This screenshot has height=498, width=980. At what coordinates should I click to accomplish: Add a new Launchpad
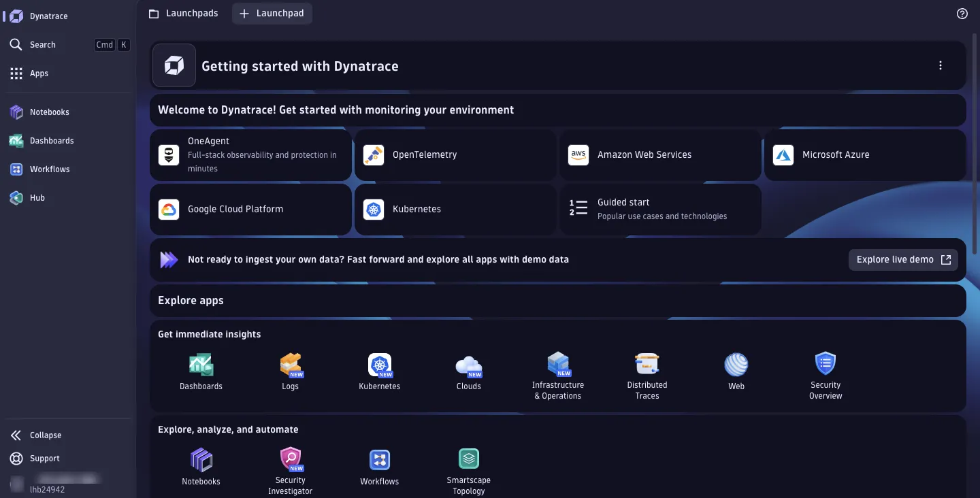(272, 14)
